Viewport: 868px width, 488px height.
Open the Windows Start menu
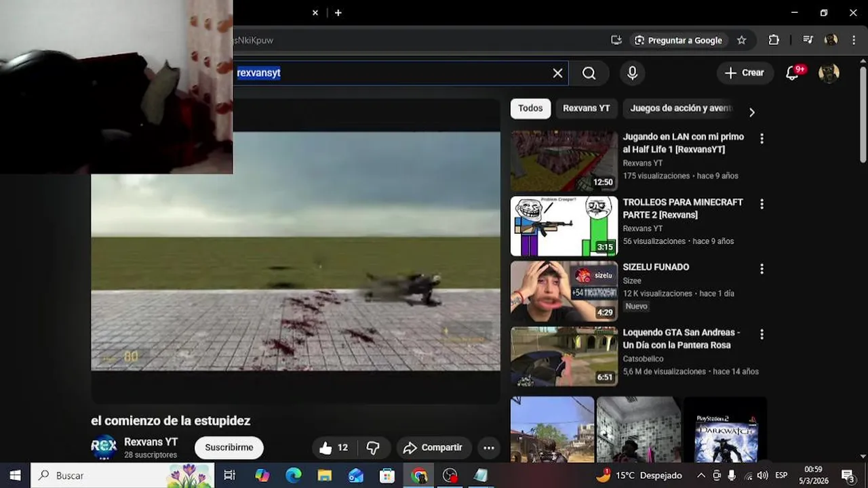(x=15, y=475)
